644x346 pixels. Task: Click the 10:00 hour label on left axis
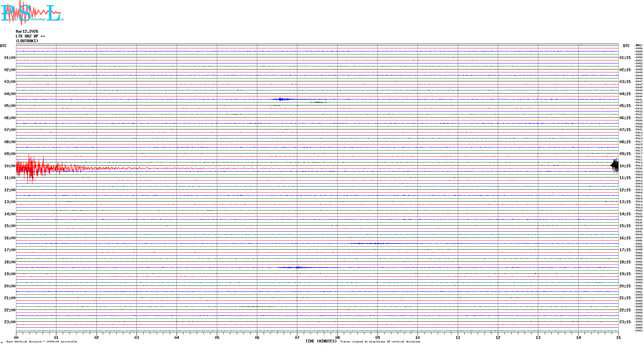point(10,166)
